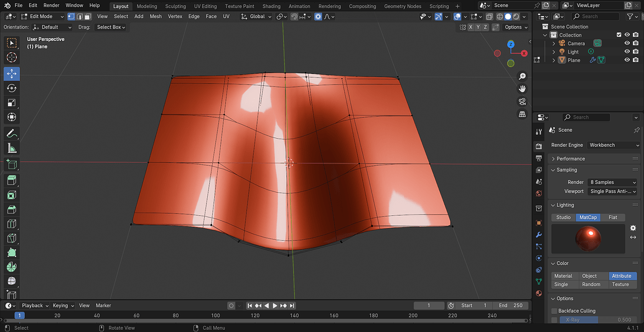This screenshot has height=332, width=644.
Task: Enable Backface Culling checkbox
Action: tap(554, 311)
